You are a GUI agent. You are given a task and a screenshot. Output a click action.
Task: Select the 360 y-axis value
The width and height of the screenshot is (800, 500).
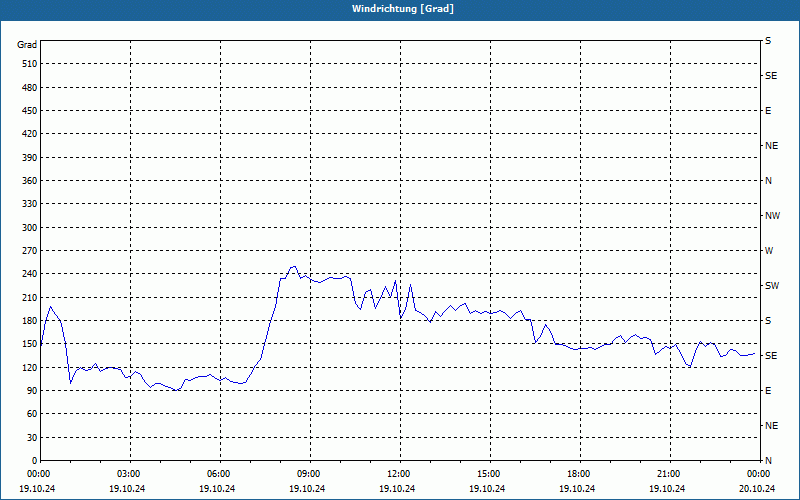30,181
